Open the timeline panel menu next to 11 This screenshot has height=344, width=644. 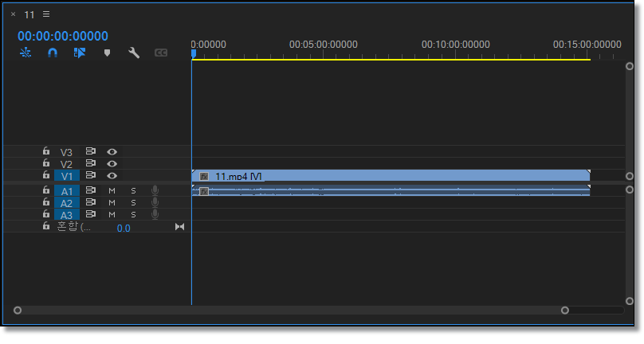tap(46, 14)
